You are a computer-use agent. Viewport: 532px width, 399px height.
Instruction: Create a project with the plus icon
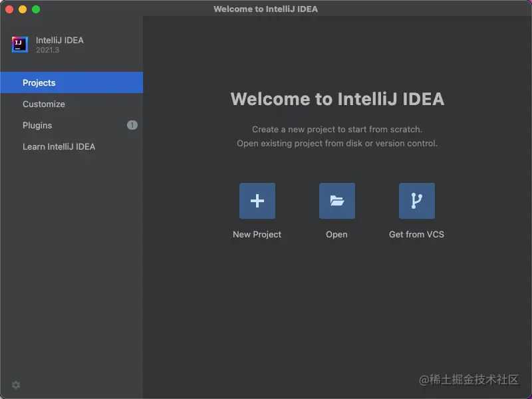(257, 200)
